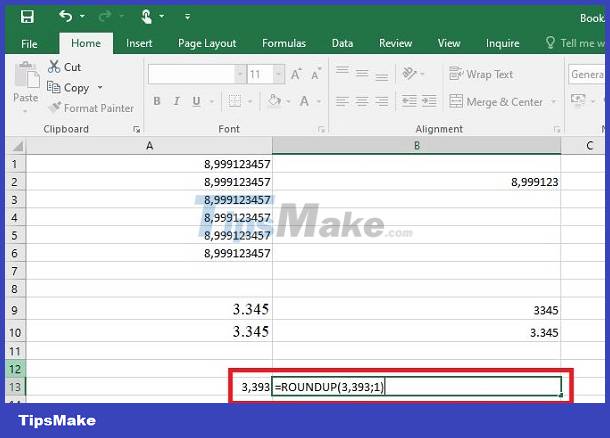
Task: Decrease font size icon
Action: click(x=316, y=74)
